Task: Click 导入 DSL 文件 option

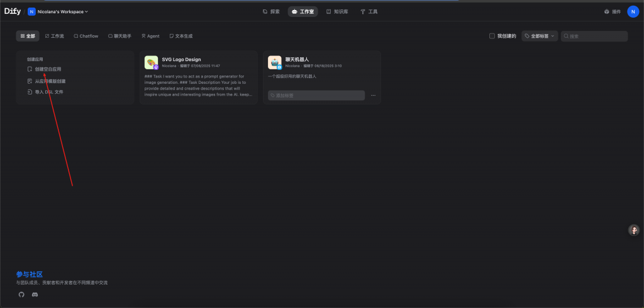Action: (x=48, y=92)
